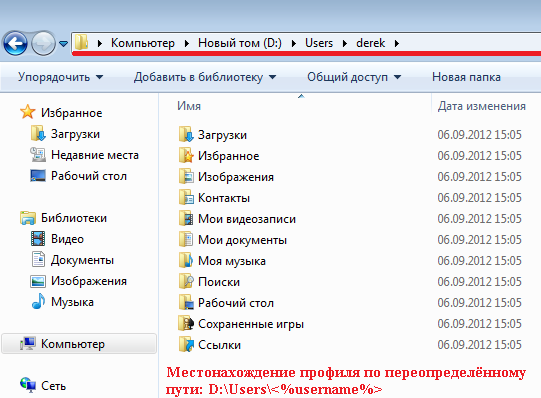Click Рабочий стол icon in sidebar
The image size is (541, 398).
pyautogui.click(x=38, y=176)
